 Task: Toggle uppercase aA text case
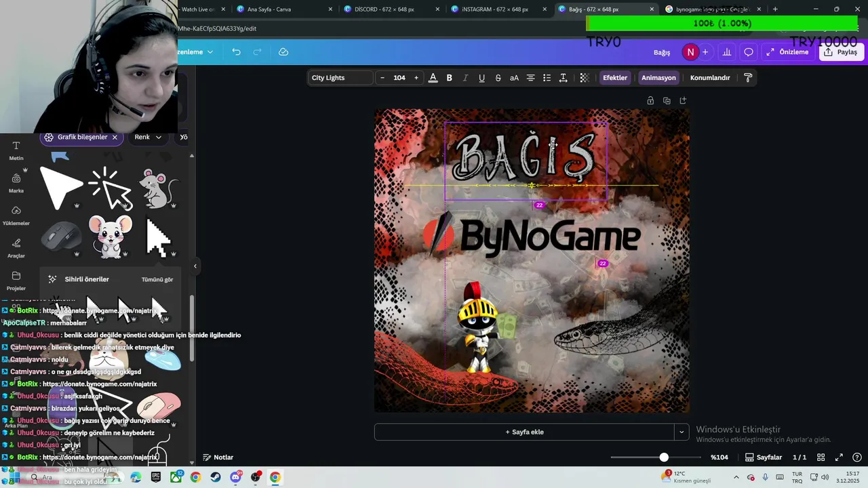coord(514,78)
